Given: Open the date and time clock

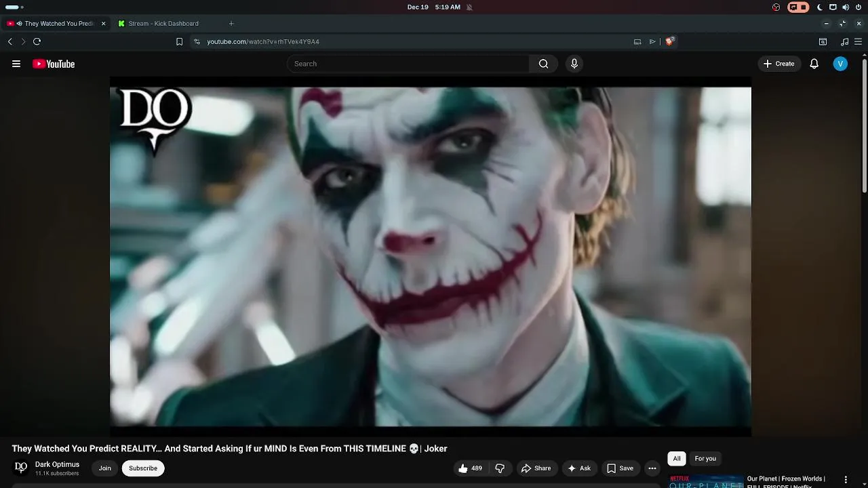Looking at the screenshot, I should pos(434,7).
